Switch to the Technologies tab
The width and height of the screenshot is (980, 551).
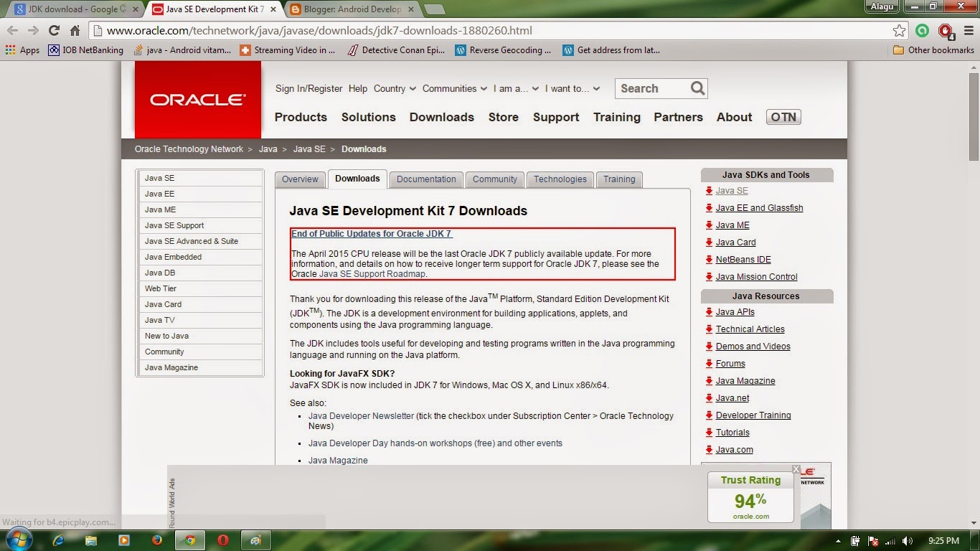(x=560, y=179)
